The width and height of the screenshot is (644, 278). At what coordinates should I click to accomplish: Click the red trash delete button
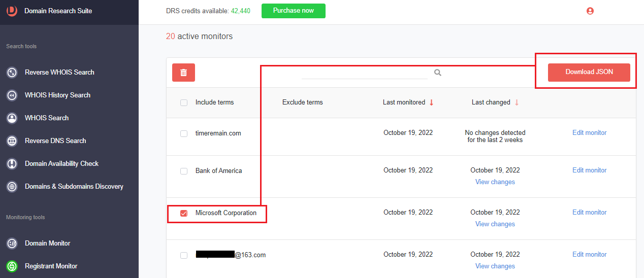pos(183,73)
